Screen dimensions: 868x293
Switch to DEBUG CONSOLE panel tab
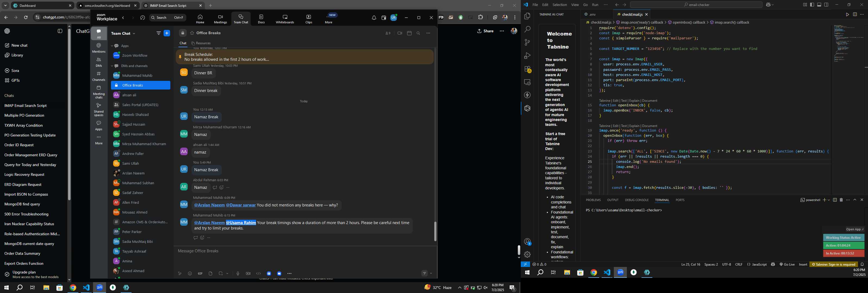[x=637, y=200]
